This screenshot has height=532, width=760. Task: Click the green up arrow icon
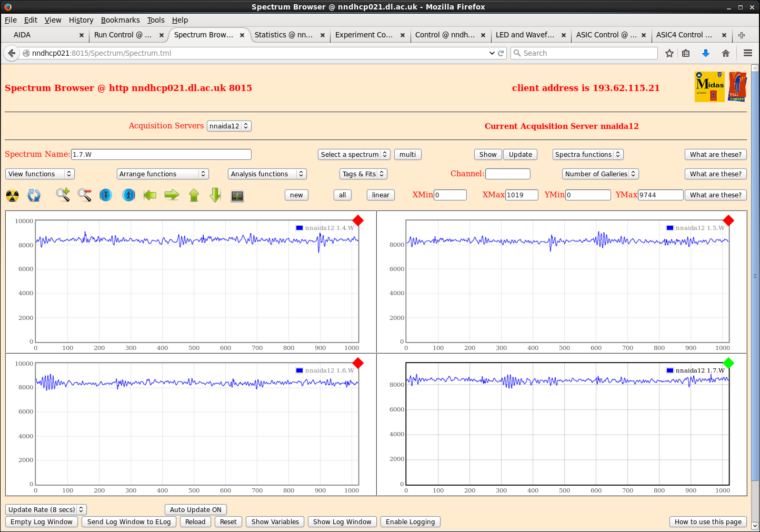pos(194,195)
